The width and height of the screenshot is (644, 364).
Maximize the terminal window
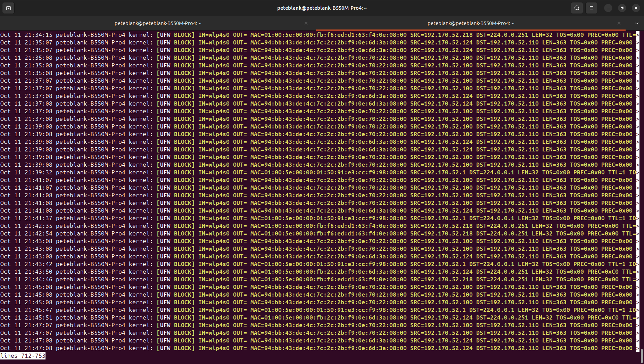point(622,8)
